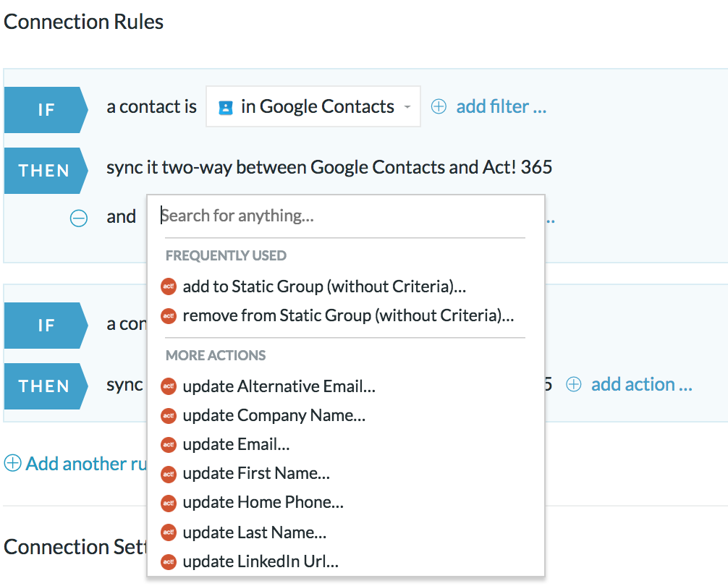The width and height of the screenshot is (728, 586).
Task: Click Act! icon beside update Alternative Email
Action: [169, 386]
